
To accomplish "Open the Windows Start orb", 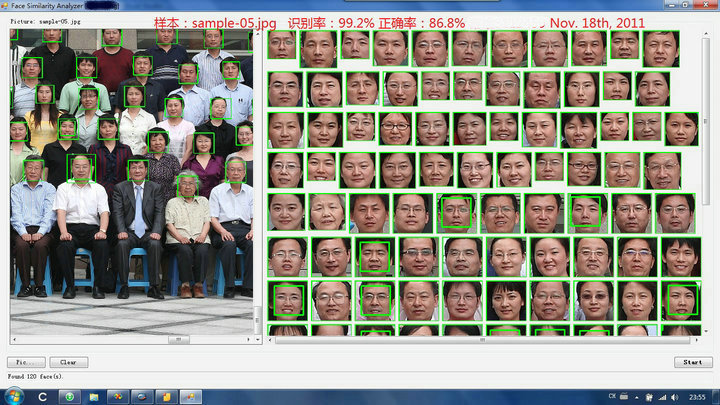I will (14, 396).
